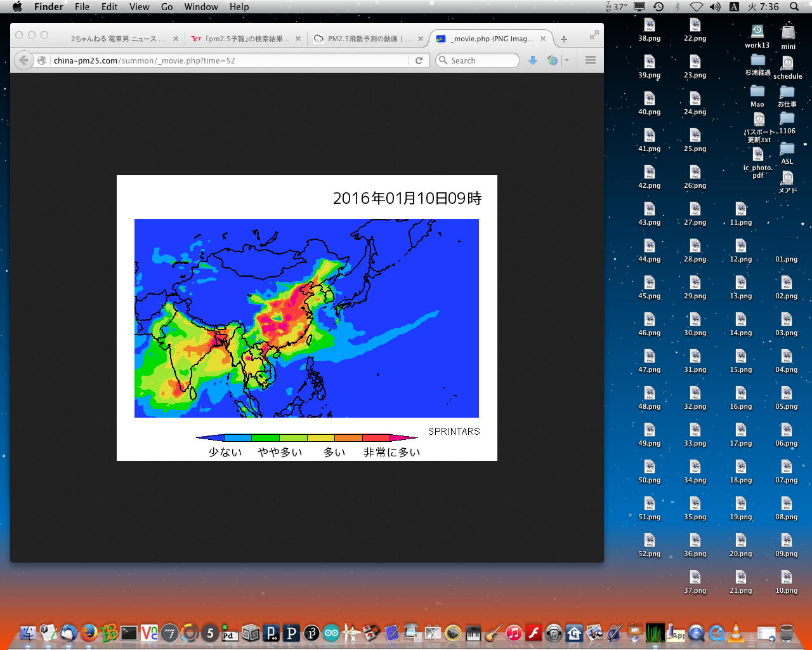This screenshot has width=812, height=650.
Task: Reload the page with the refresh icon
Action: (x=419, y=60)
